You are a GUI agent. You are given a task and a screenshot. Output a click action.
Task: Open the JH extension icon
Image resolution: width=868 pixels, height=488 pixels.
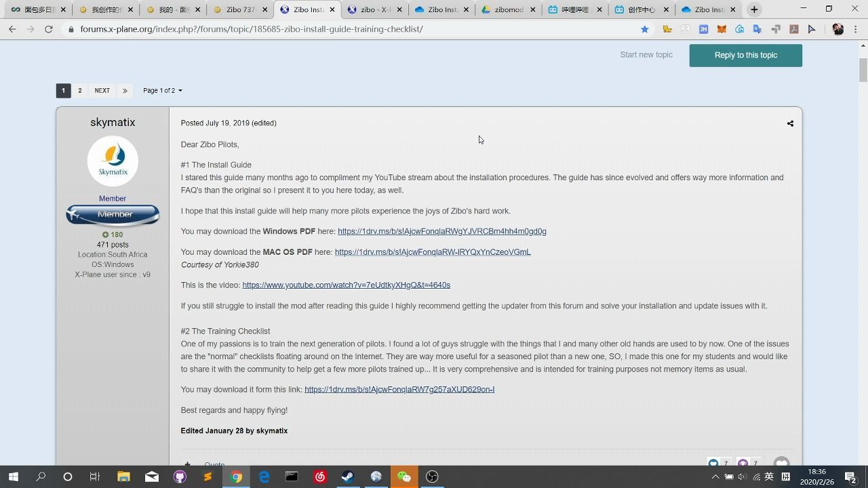(x=704, y=29)
